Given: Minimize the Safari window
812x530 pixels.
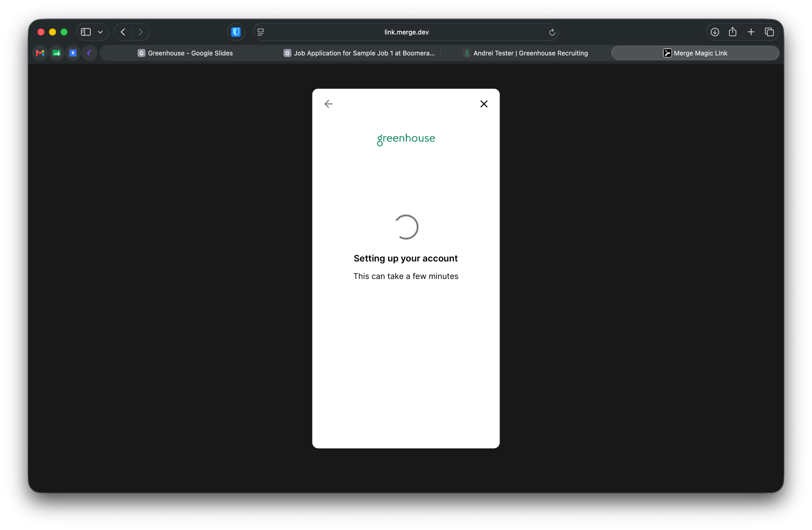Looking at the screenshot, I should point(52,32).
